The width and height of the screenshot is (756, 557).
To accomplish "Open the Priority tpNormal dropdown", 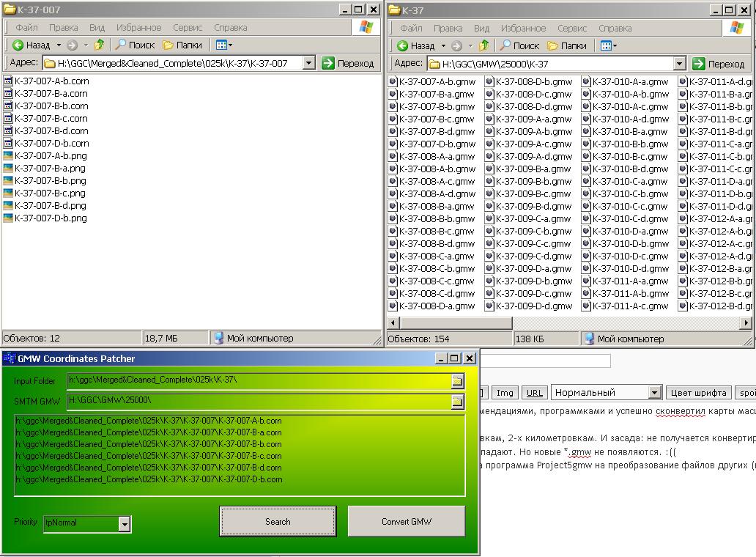I will coord(125,523).
